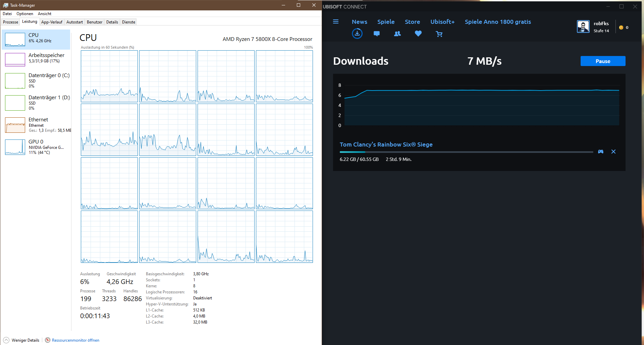Open the chat messages icon
Viewport: 644px width, 345px height.
click(377, 34)
